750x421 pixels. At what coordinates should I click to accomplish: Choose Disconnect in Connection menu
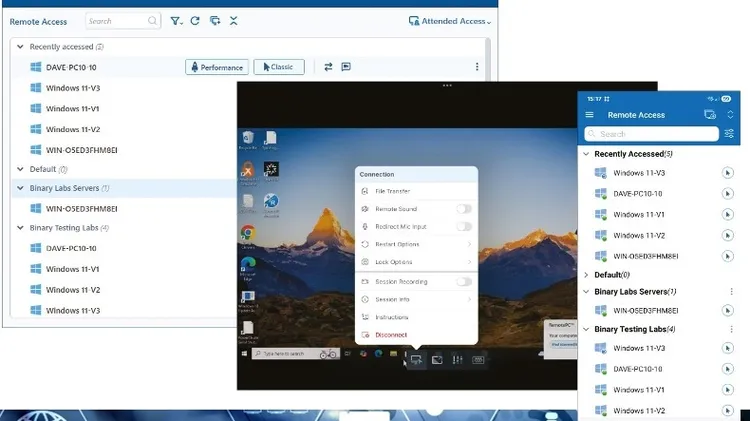(416, 335)
